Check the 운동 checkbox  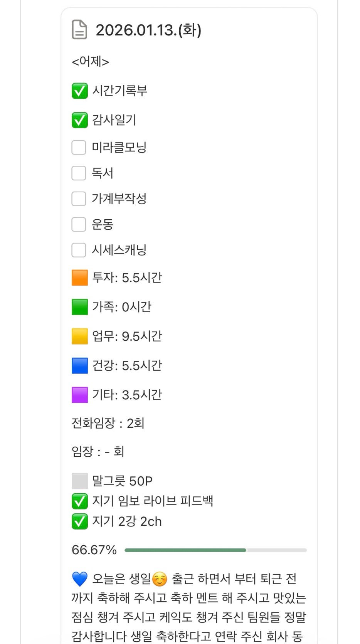pos(79,224)
